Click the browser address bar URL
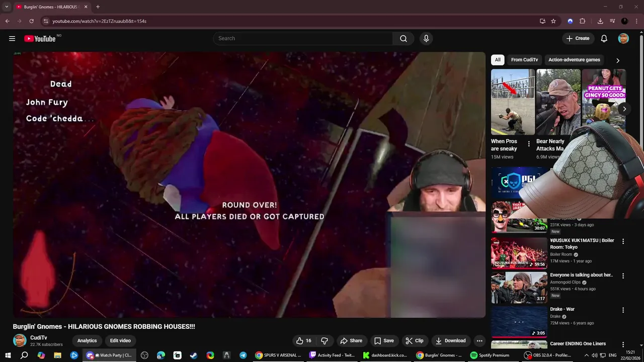 click(99, 21)
